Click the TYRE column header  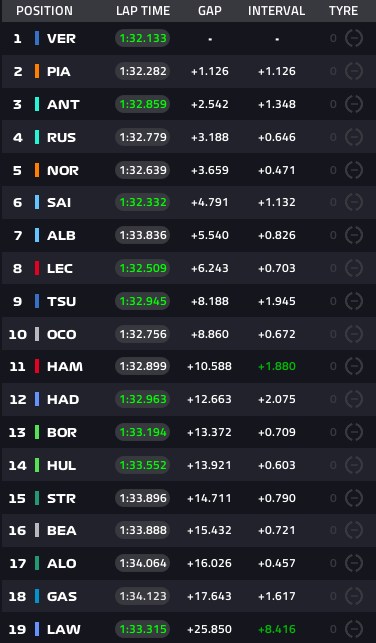click(x=343, y=11)
